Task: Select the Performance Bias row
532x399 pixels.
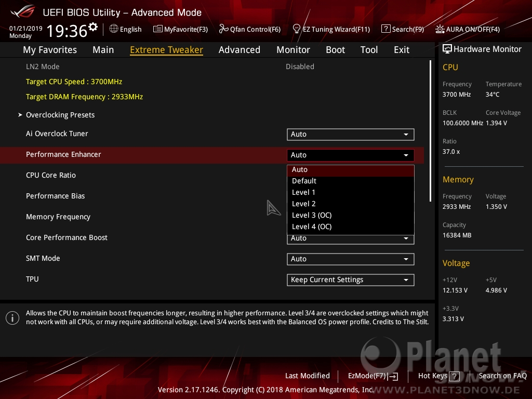Action: click(x=55, y=196)
